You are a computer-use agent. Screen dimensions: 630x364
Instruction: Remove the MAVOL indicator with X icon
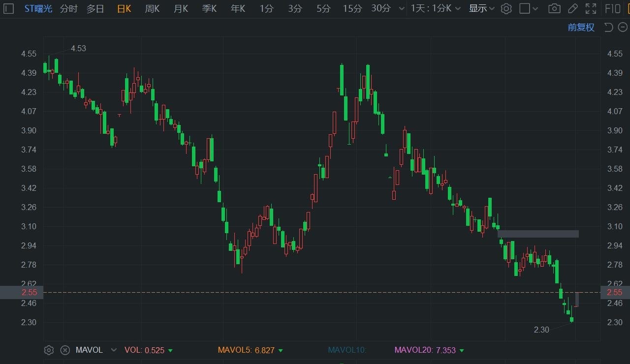pyautogui.click(x=65, y=350)
